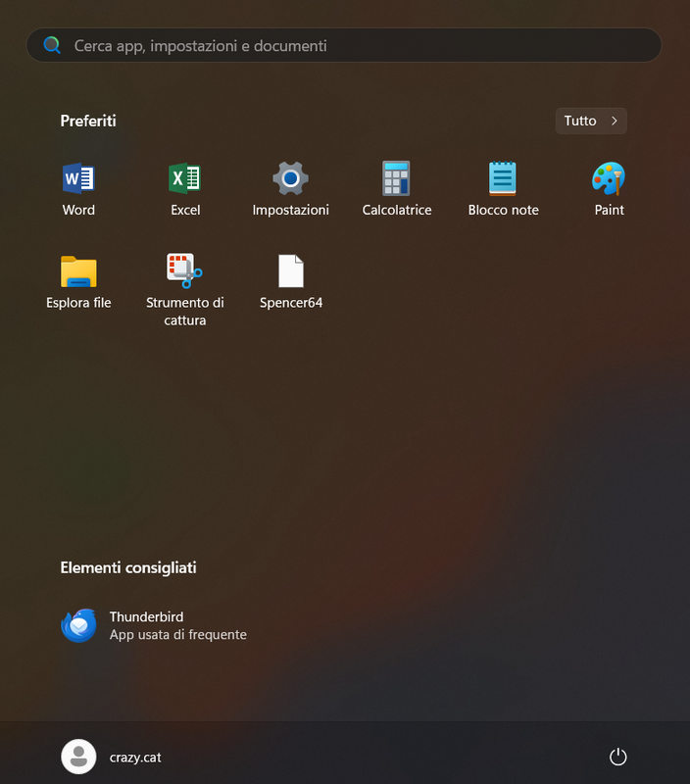The height and width of the screenshot is (784, 690).
Task: Click 'App usata di frequente' text
Action: click(178, 634)
